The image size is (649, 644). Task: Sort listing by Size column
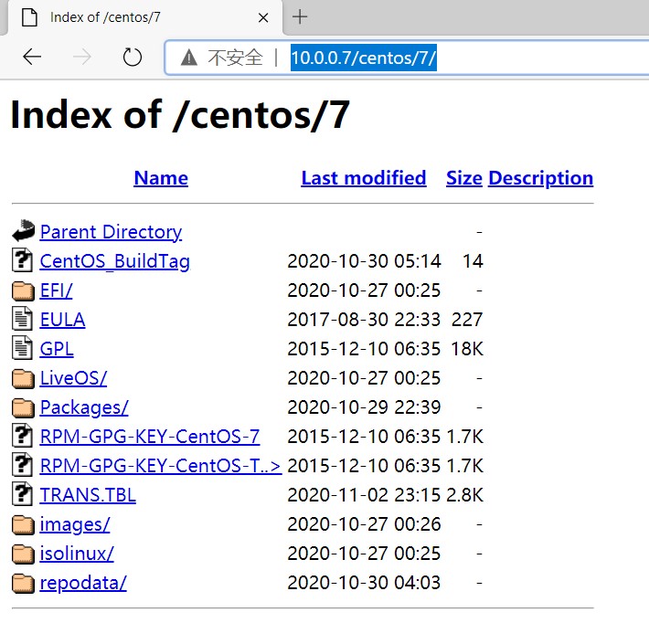pos(463,178)
